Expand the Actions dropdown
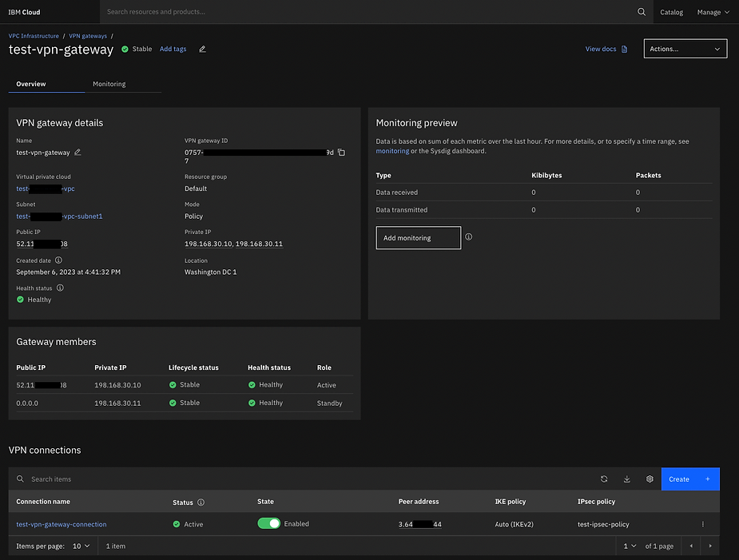Viewport: 739px width, 560px height. pyautogui.click(x=685, y=49)
